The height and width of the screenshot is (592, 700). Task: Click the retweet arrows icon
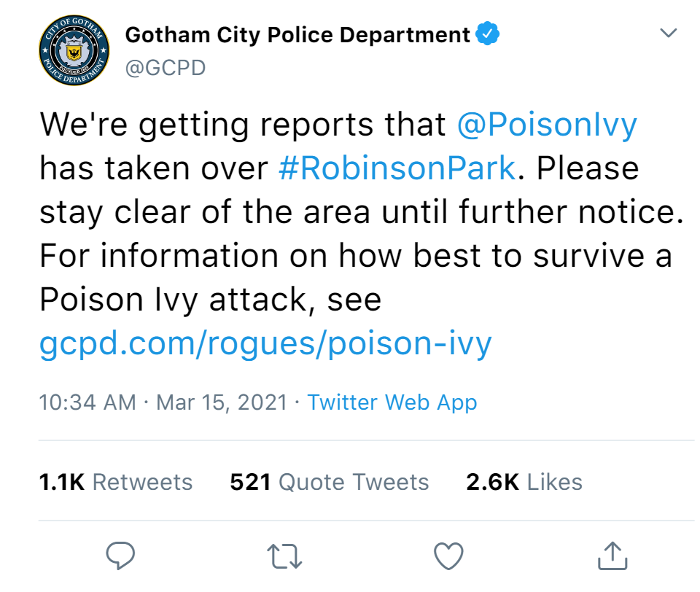pos(284,556)
